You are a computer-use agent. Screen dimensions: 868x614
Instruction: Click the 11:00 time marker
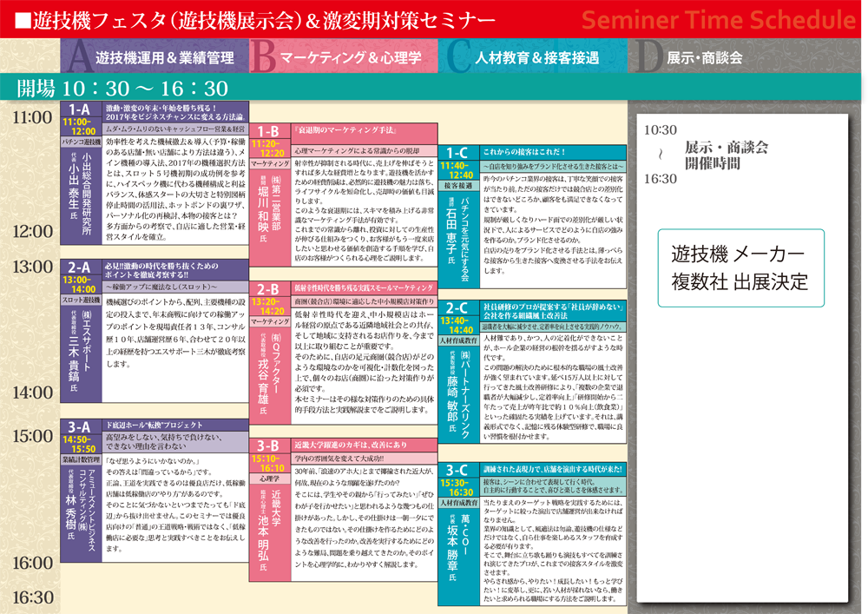(32, 116)
